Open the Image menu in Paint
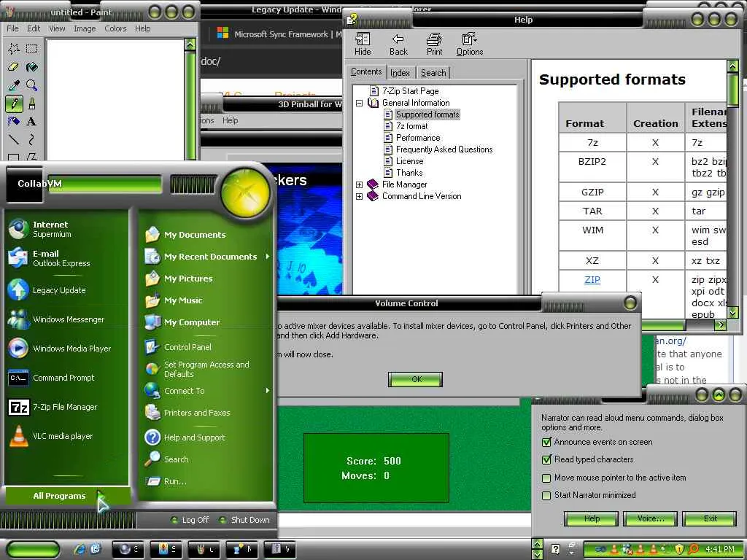This screenshot has width=747, height=560. pyautogui.click(x=85, y=28)
